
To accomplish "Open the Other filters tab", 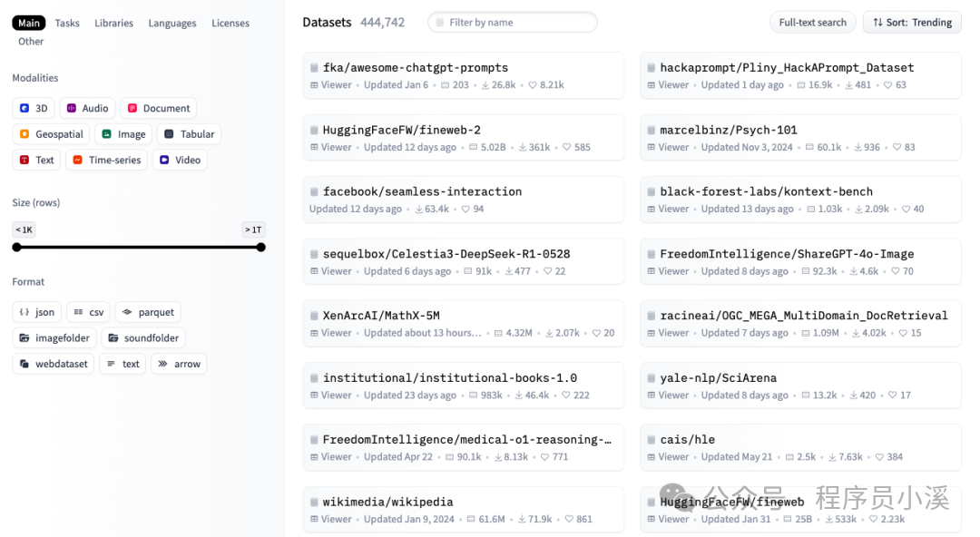I will coord(31,41).
